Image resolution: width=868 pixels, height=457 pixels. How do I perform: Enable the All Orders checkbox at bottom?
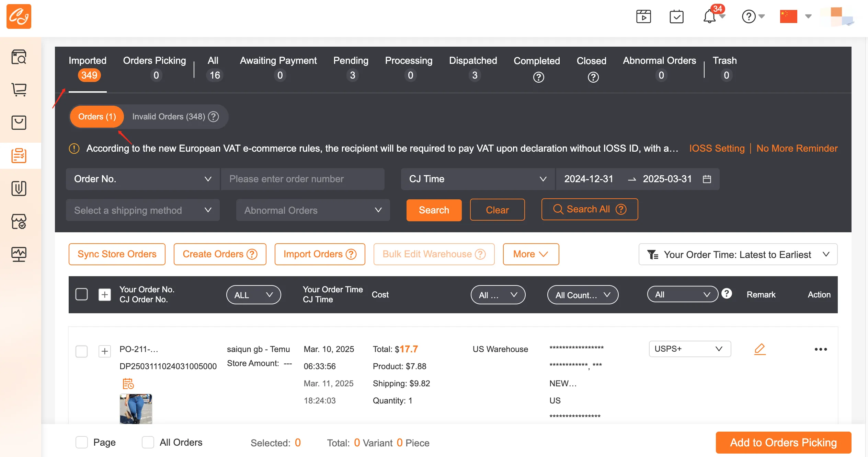(x=148, y=442)
